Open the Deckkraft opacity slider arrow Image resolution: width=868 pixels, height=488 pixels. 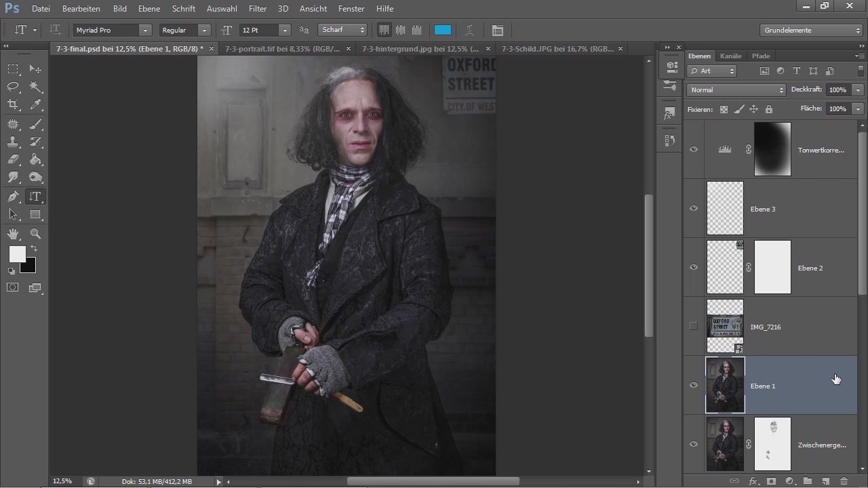pyautogui.click(x=858, y=89)
